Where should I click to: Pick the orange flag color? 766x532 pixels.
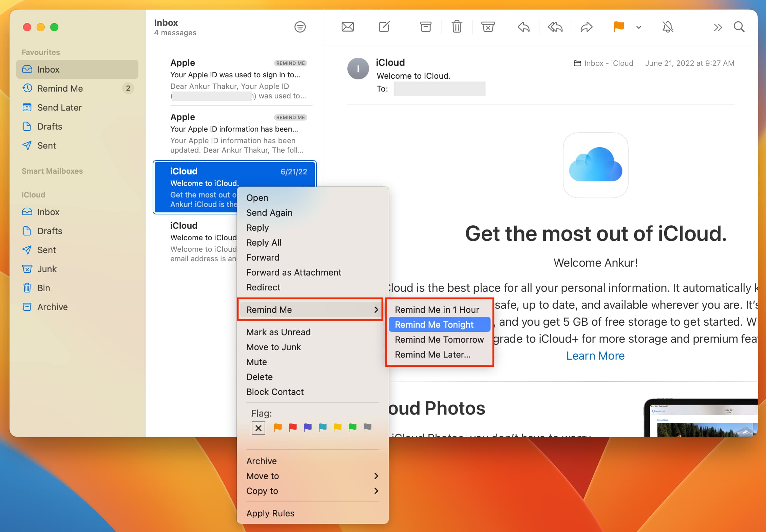pyautogui.click(x=278, y=427)
